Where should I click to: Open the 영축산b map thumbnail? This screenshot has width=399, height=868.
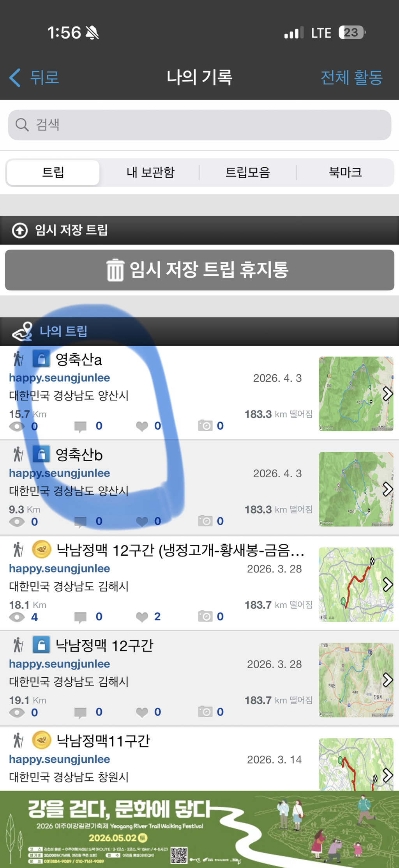[356, 489]
